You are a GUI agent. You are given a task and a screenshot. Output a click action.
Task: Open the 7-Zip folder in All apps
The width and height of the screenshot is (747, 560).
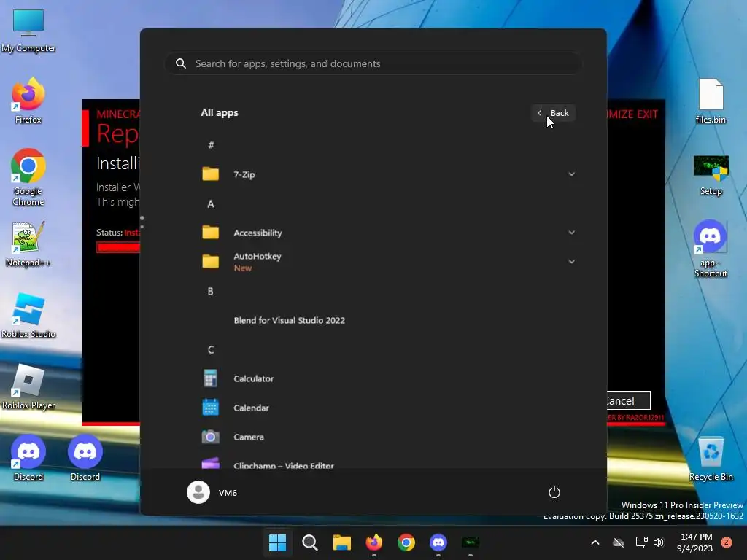388,174
